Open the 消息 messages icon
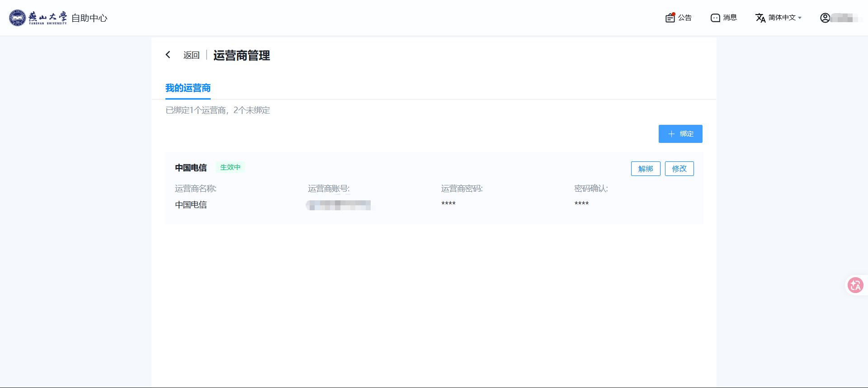The image size is (868, 388). [x=715, y=18]
